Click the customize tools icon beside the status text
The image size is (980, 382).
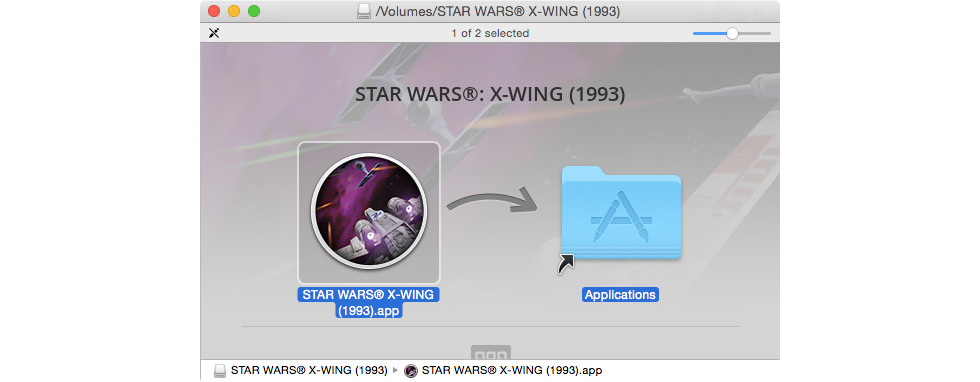214,33
